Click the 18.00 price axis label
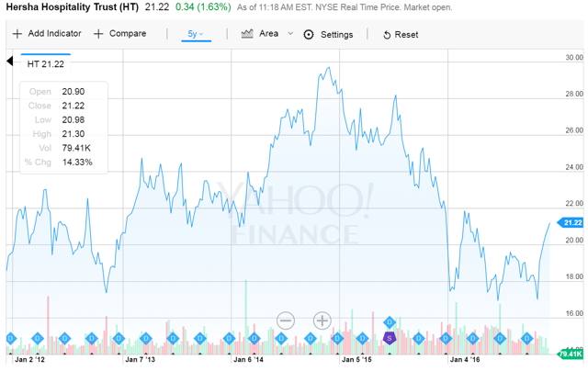This screenshot has height=371, width=588. (x=574, y=277)
